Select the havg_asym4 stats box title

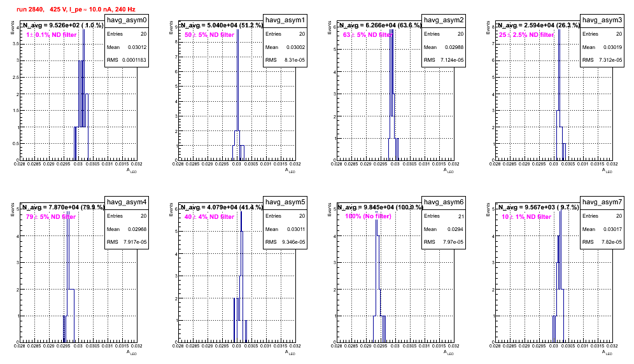point(127,202)
